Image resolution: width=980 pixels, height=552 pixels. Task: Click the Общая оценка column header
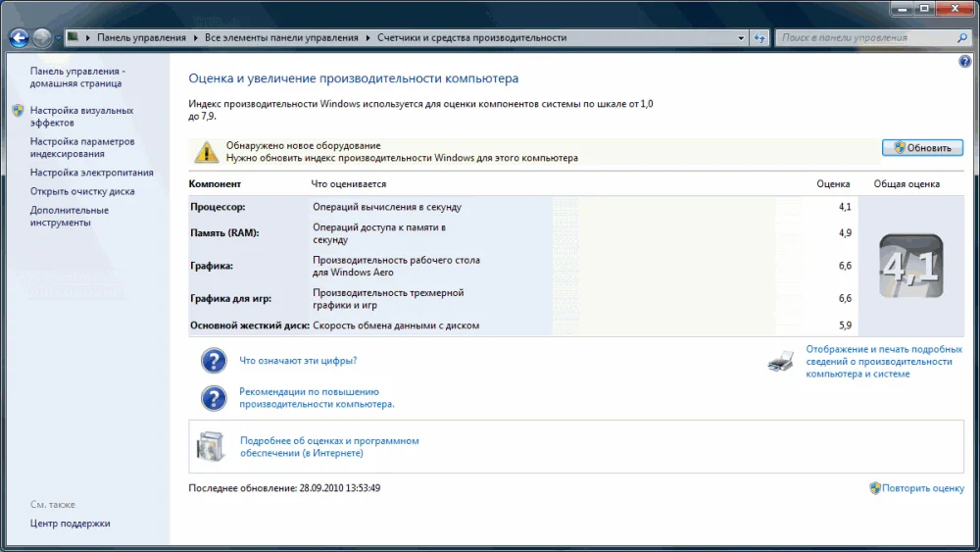(x=906, y=183)
